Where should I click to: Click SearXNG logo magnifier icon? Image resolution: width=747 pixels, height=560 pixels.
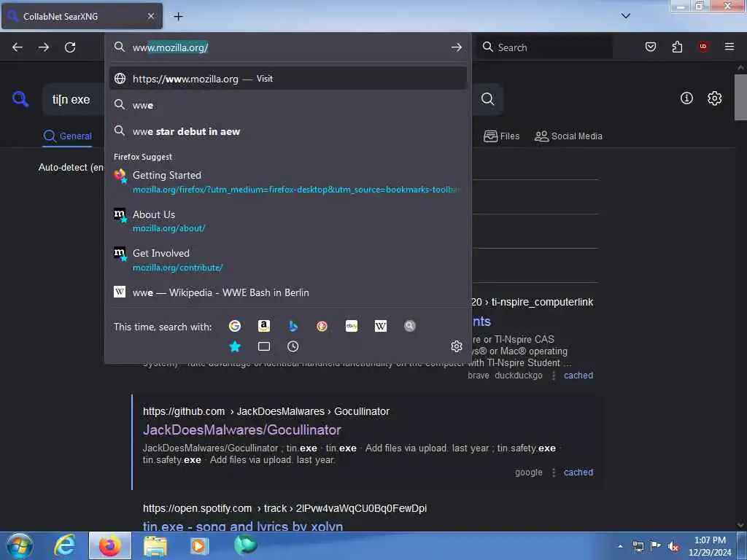[x=20, y=99]
